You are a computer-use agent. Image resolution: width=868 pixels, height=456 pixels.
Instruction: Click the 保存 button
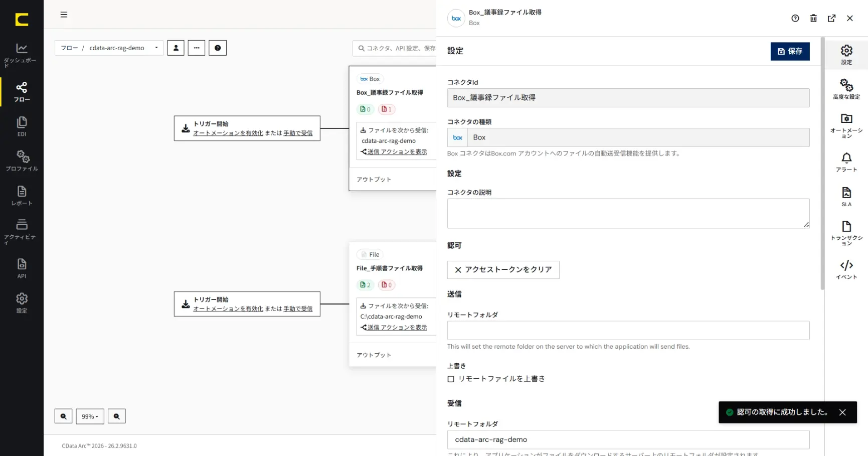click(790, 51)
